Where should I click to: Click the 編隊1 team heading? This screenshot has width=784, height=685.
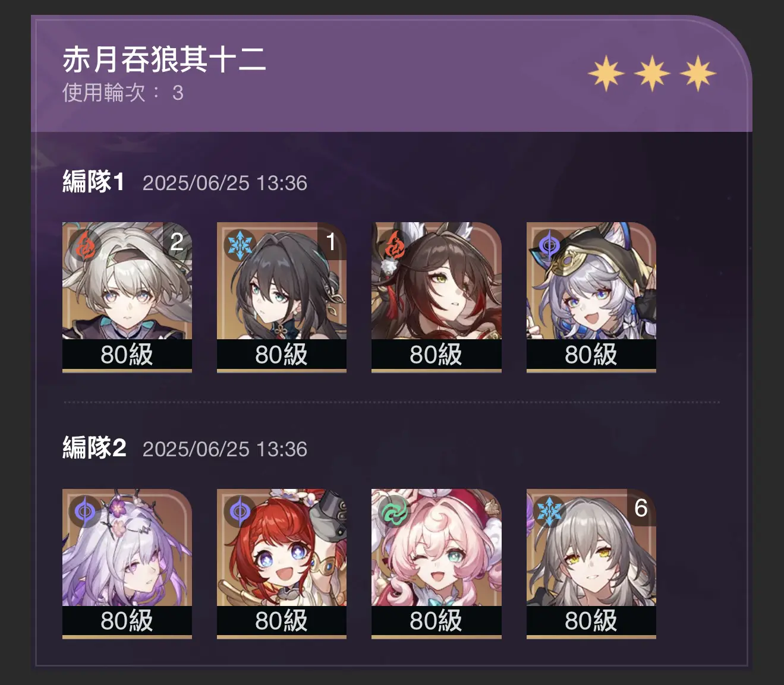pos(93,182)
